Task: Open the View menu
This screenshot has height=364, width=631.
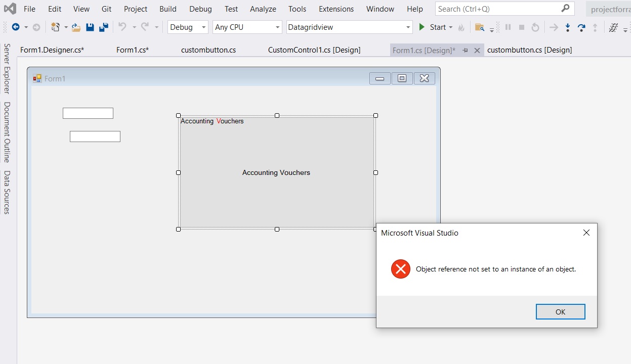Action: tap(81, 9)
